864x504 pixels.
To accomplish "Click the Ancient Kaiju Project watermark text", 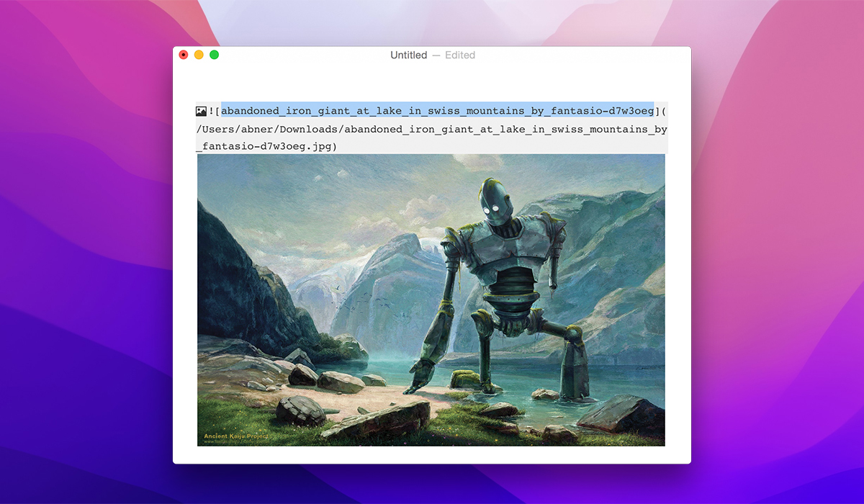I will [235, 436].
